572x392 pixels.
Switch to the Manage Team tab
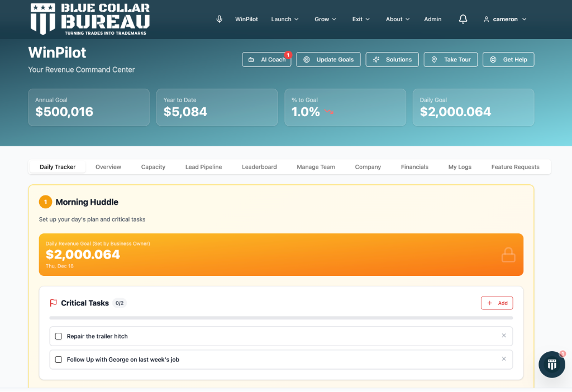(316, 167)
